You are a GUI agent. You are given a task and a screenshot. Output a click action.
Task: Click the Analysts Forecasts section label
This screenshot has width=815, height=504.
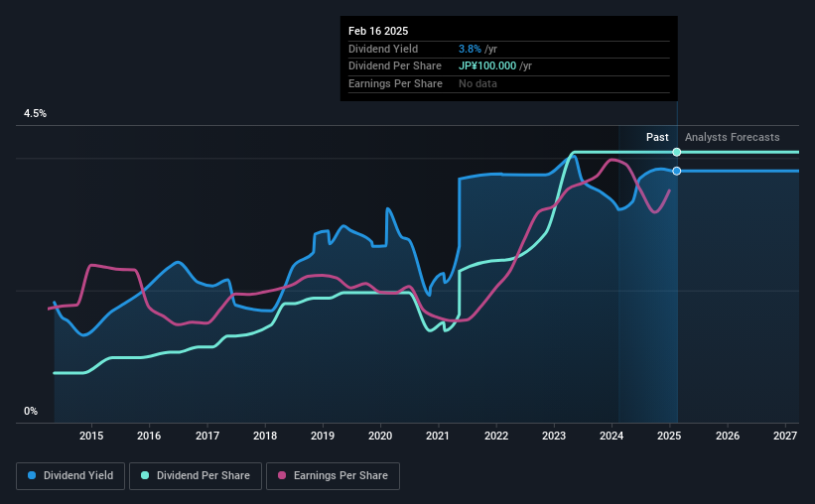point(733,137)
